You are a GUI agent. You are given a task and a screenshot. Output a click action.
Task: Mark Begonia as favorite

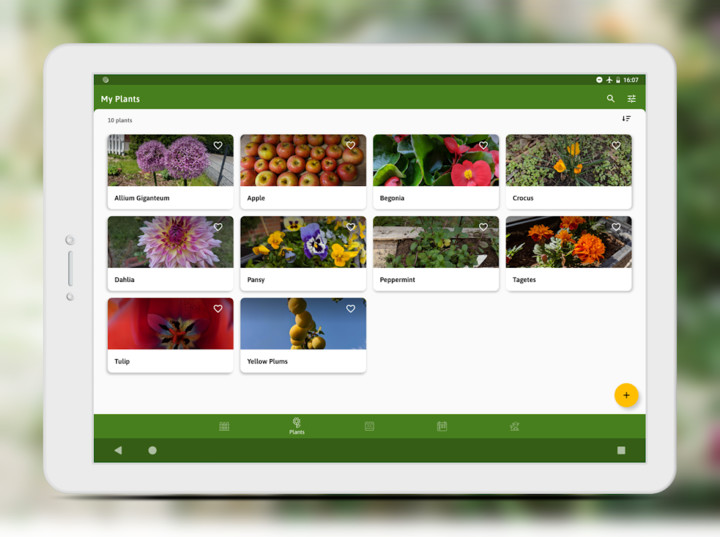483,145
